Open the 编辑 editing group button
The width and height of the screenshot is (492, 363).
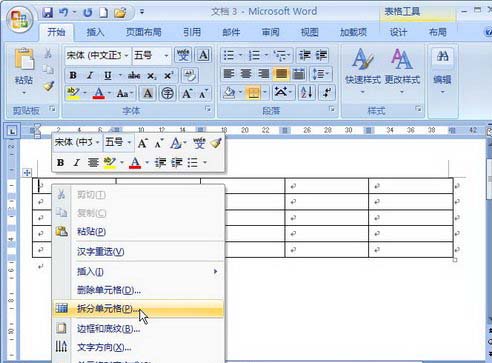coord(442,71)
